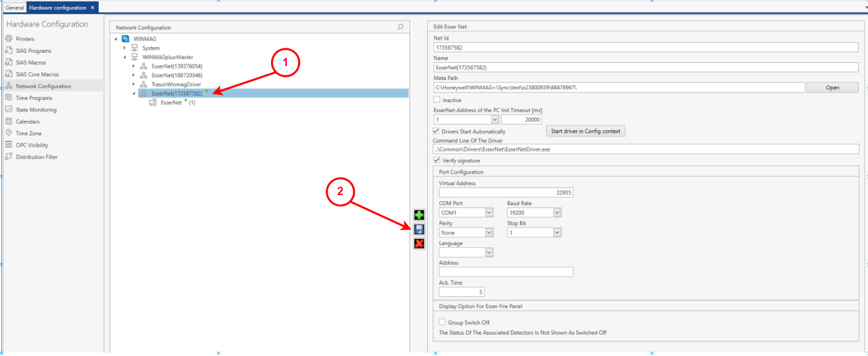Open the Stop Bit dropdown
Image resolution: width=868 pixels, height=356 pixels.
click(557, 233)
